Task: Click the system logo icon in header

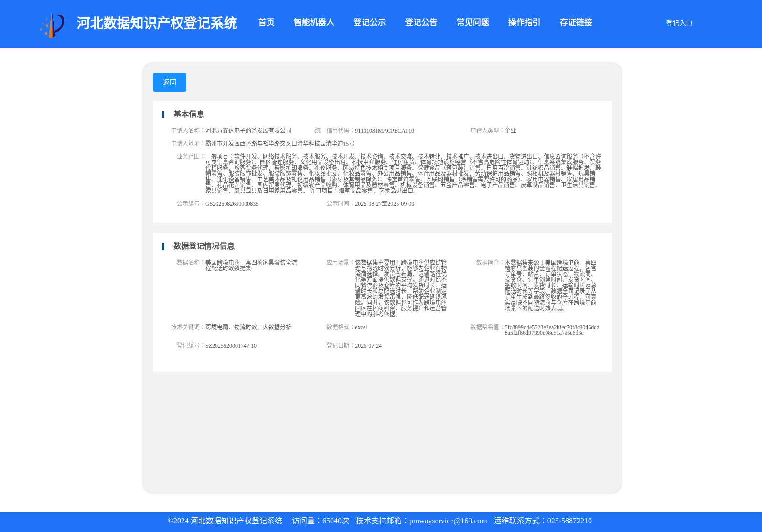Action: tap(52, 25)
